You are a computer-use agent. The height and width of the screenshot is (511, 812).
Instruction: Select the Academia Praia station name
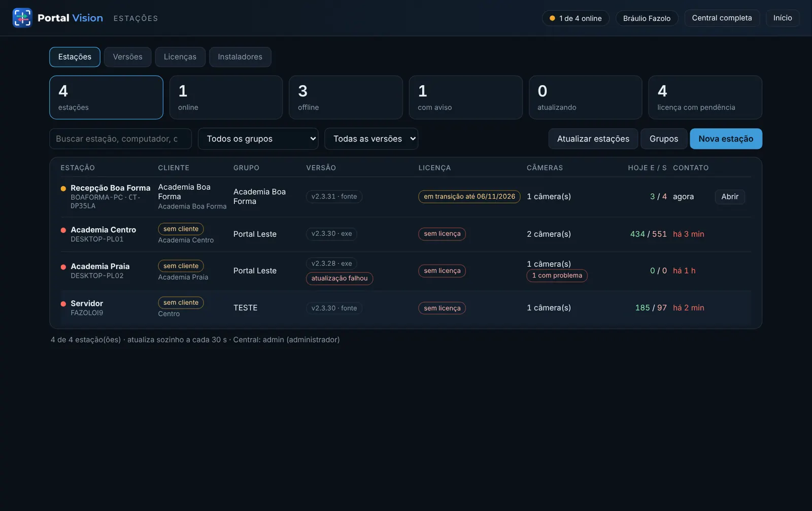point(100,266)
